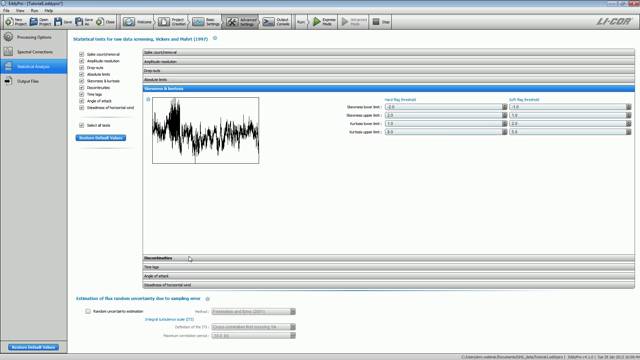The height and width of the screenshot is (360, 640).
Task: Click the Save toolbar icon
Action: tap(58, 22)
